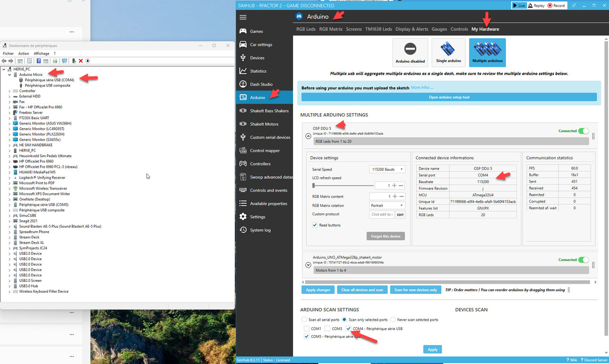Viewport: 609px width, 364px height.
Task: Check the COM3 port checkbox
Action: 328,329
